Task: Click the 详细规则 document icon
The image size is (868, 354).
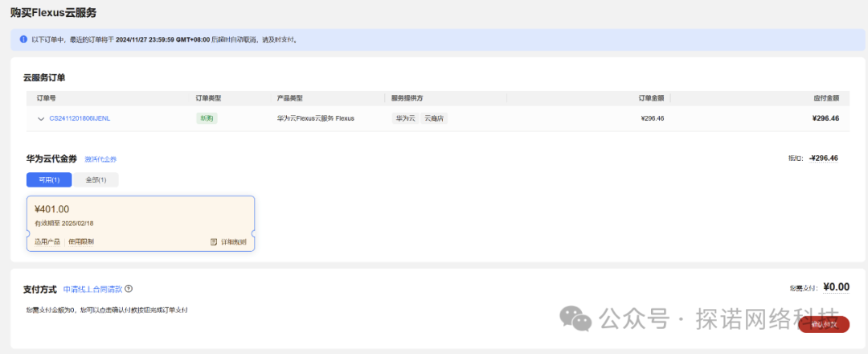Action: point(214,242)
